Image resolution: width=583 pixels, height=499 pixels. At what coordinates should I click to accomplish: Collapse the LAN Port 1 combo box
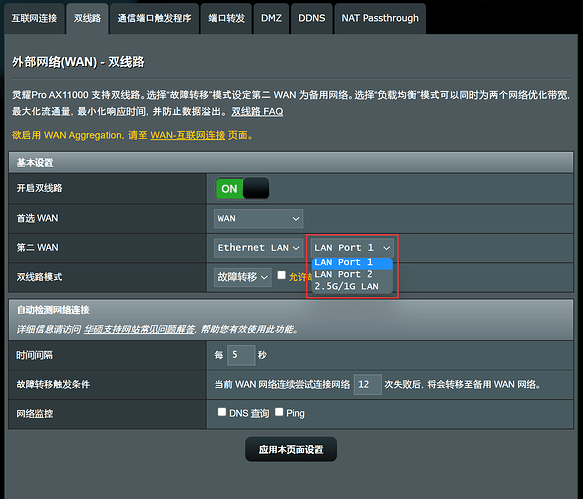(x=352, y=248)
